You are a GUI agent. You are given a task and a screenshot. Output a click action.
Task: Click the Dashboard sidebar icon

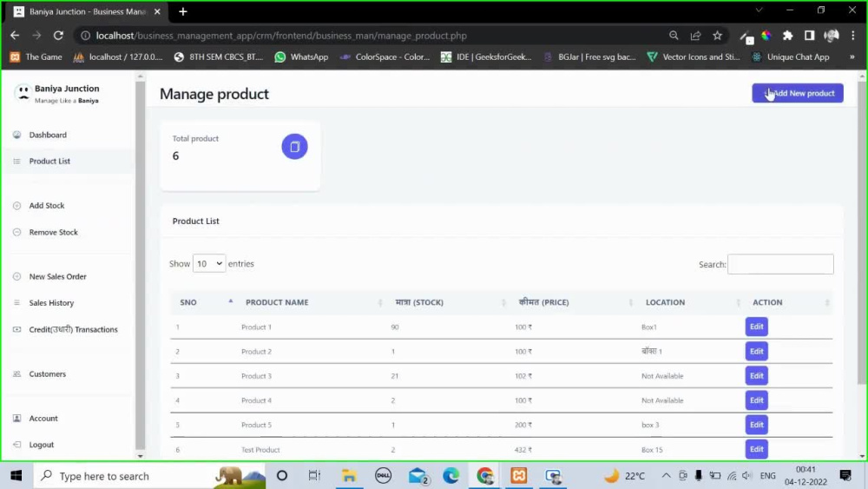[16, 135]
